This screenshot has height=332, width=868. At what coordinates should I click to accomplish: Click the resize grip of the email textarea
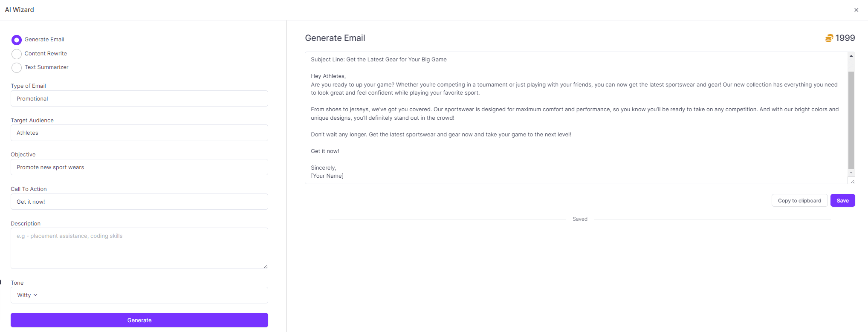click(x=852, y=181)
